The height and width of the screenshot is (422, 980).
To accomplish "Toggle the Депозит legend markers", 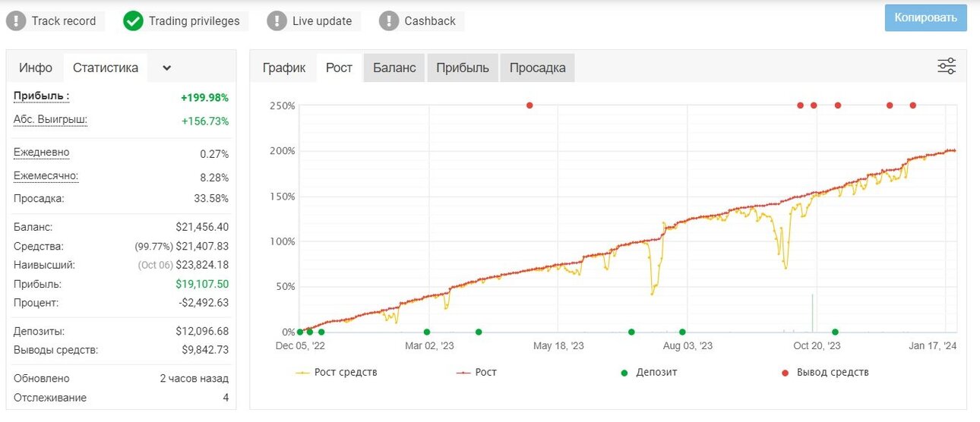I will 648,373.
